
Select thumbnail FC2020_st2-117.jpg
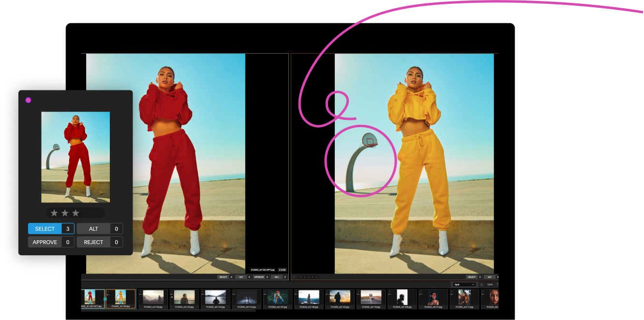point(433,299)
